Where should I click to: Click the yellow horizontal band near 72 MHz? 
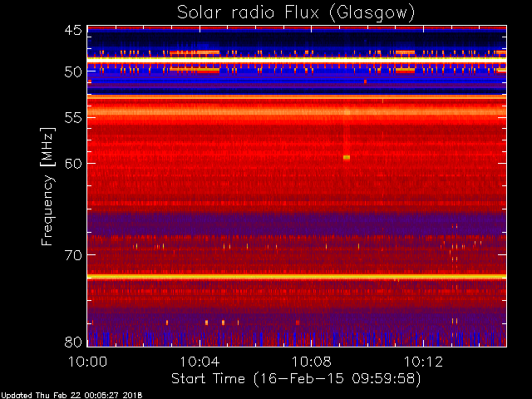(297, 277)
